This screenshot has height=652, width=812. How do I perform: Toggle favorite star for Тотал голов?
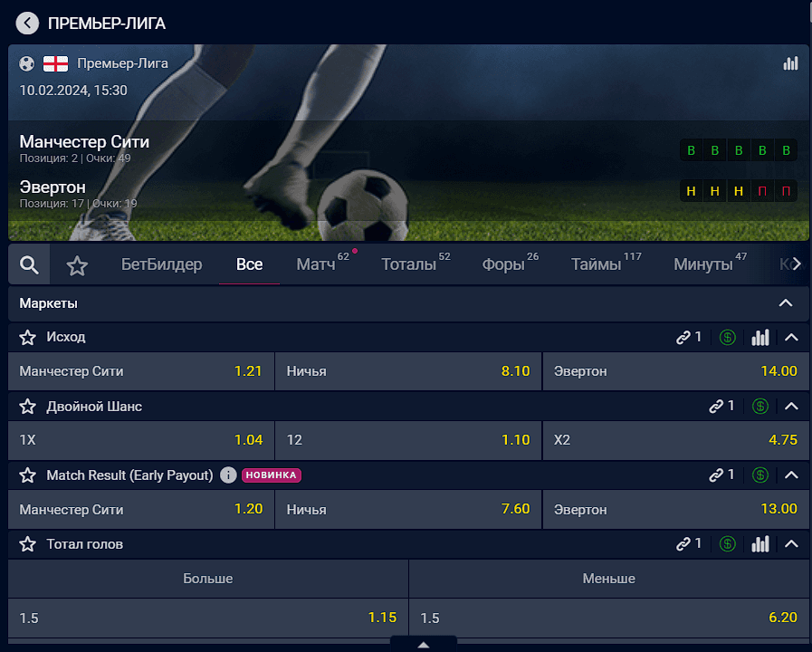[27, 544]
